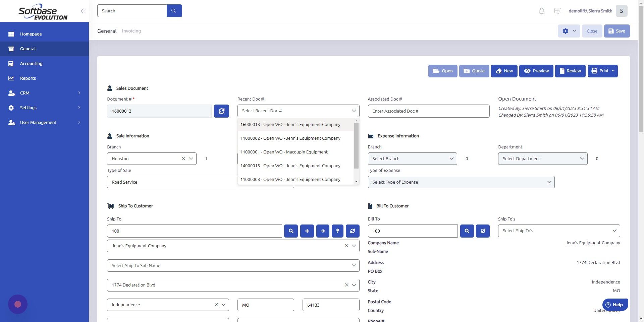Viewport: 644px width, 322px height.
Task: Collapse the left navigation sidebar
Action: click(83, 11)
